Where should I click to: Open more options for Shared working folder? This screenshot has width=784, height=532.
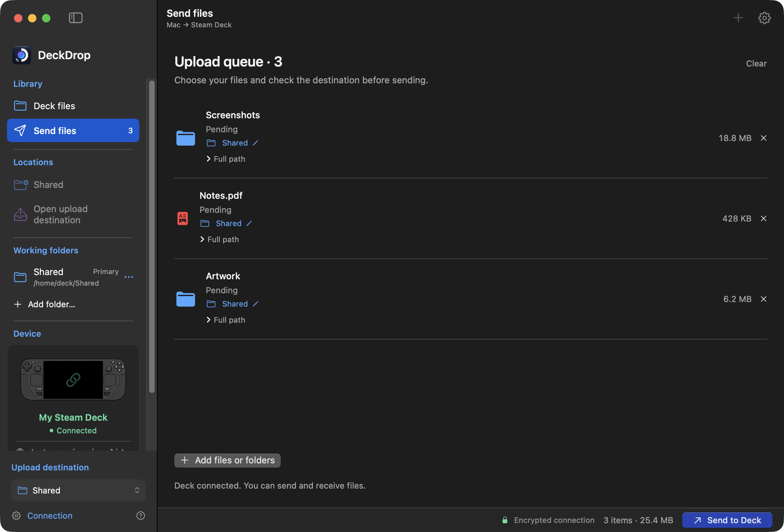click(x=129, y=277)
